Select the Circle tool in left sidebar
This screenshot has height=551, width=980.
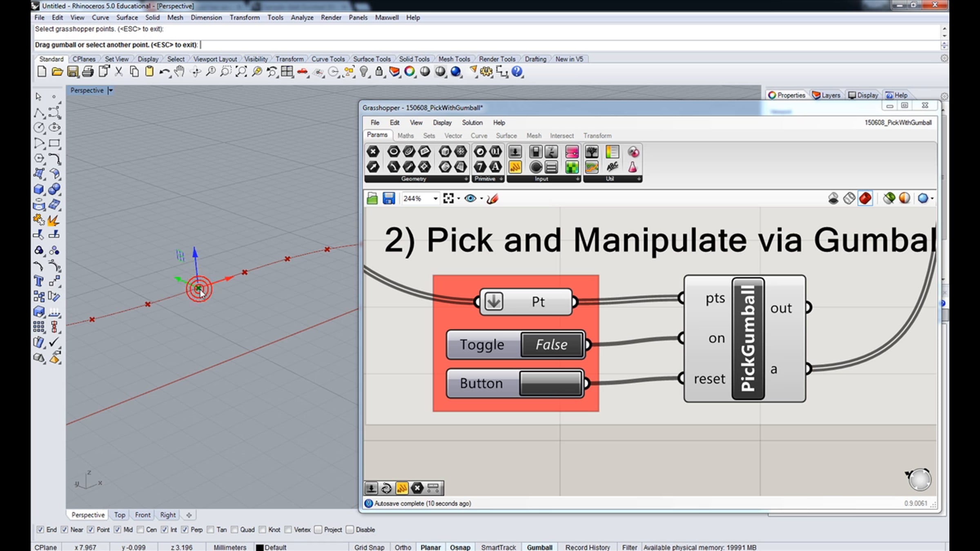coord(39,128)
